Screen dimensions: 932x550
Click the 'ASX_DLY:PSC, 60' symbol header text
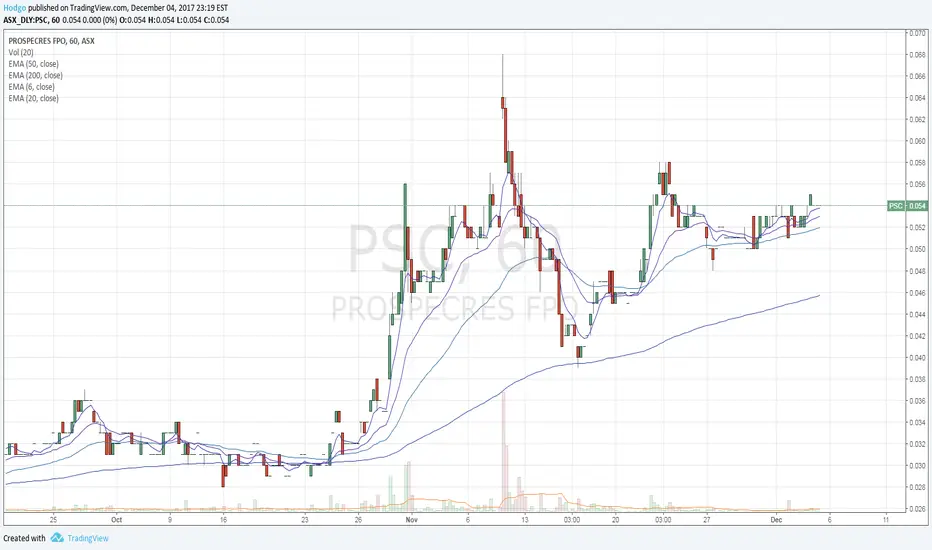click(x=32, y=20)
